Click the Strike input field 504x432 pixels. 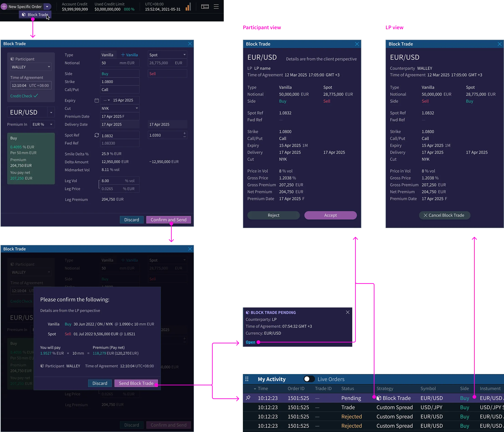coord(119,82)
